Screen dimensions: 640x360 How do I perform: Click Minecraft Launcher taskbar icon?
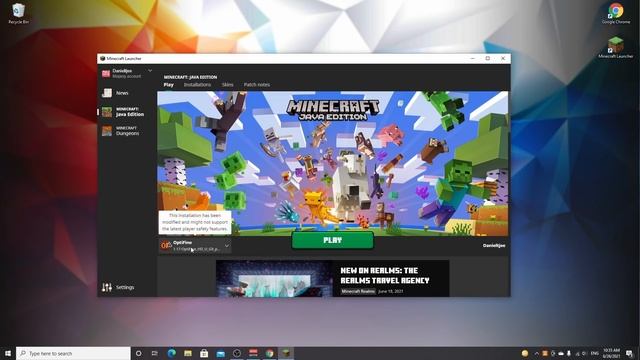point(286,353)
